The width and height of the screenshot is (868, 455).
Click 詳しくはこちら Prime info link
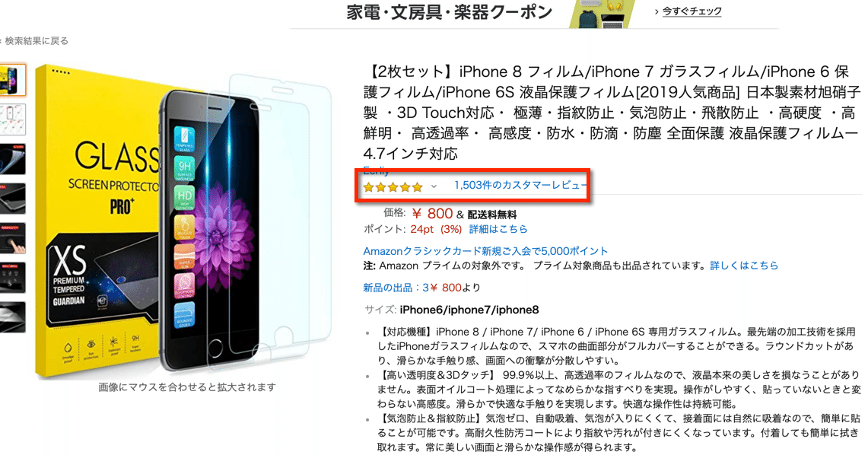click(744, 266)
